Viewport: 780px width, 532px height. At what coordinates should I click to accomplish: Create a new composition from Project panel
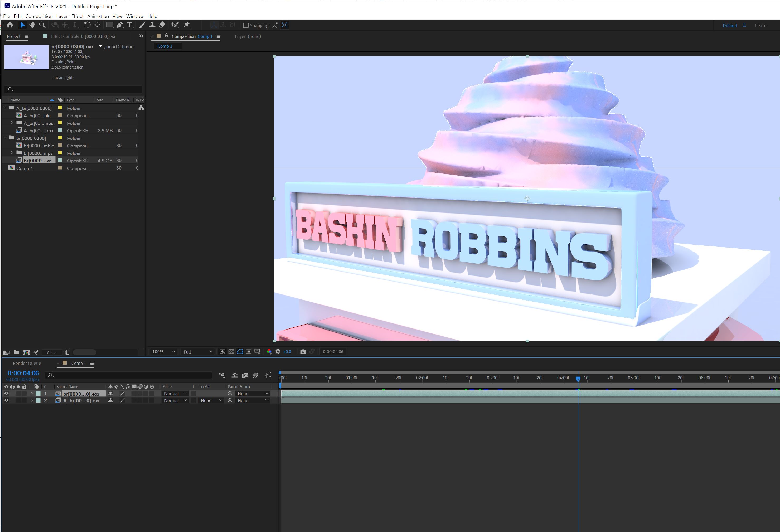coord(26,352)
